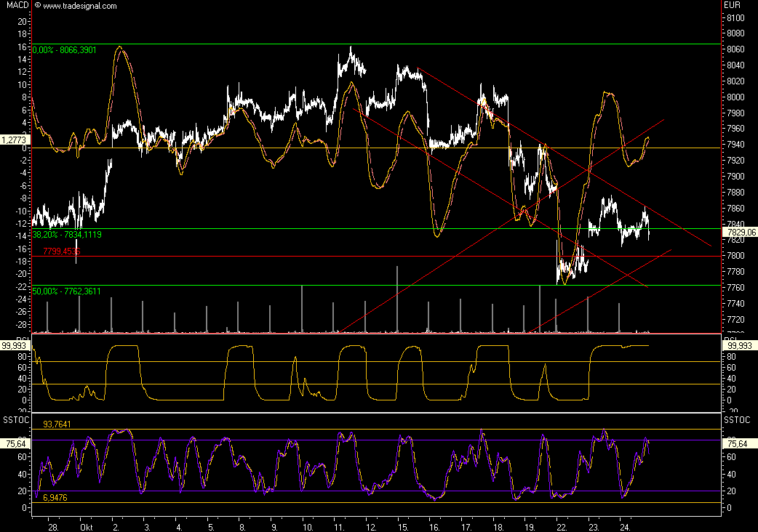Select the 38,20% - 7834,1119 Fibonacci label
The width and height of the screenshot is (758, 532).
click(66, 234)
